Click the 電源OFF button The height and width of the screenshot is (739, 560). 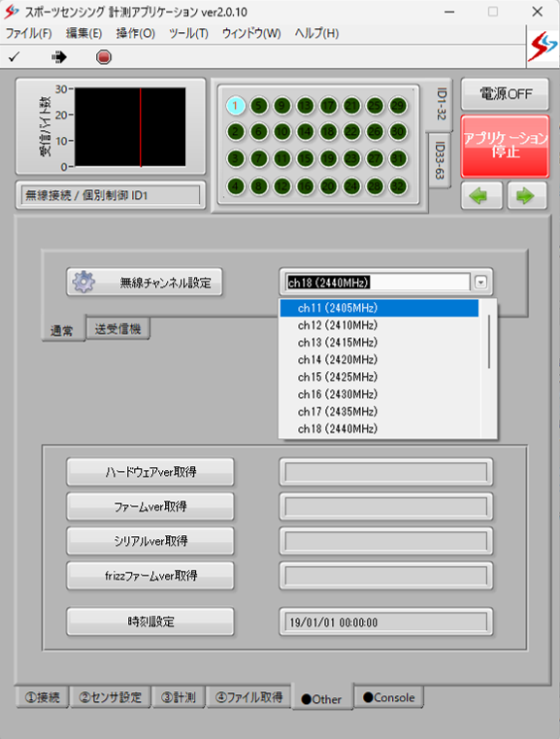(505, 94)
